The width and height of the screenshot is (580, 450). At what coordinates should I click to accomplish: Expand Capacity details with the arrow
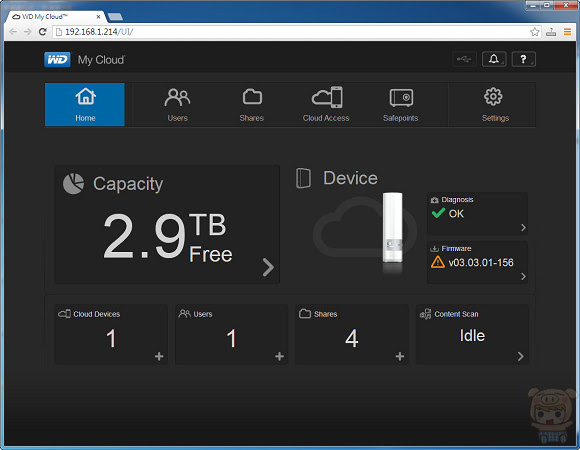(x=268, y=267)
